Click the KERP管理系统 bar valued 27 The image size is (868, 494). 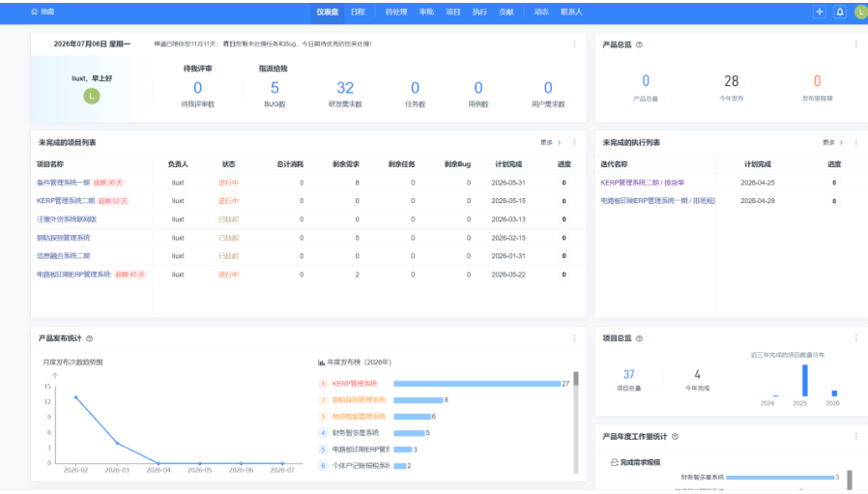tap(477, 384)
